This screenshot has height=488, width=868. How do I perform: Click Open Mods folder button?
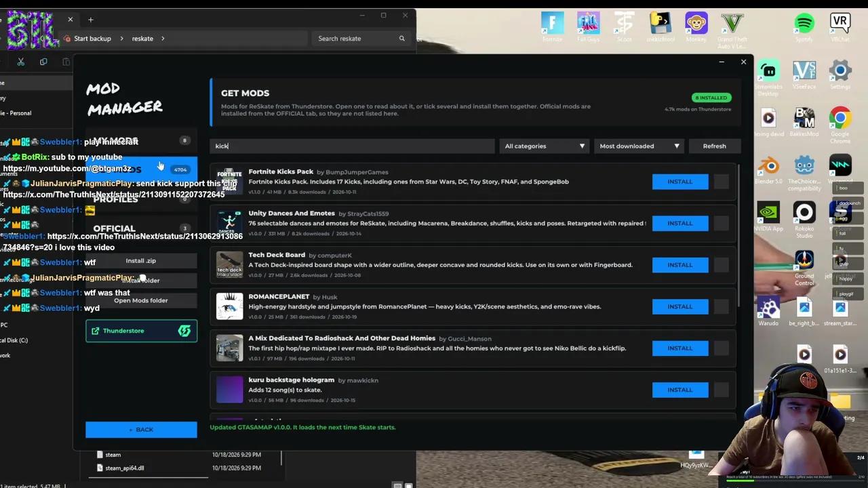[141, 300]
